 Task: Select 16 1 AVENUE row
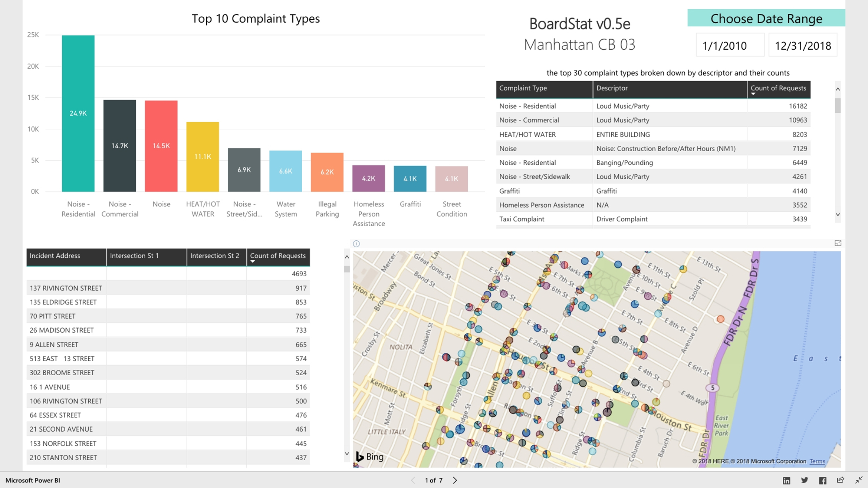[x=168, y=387]
